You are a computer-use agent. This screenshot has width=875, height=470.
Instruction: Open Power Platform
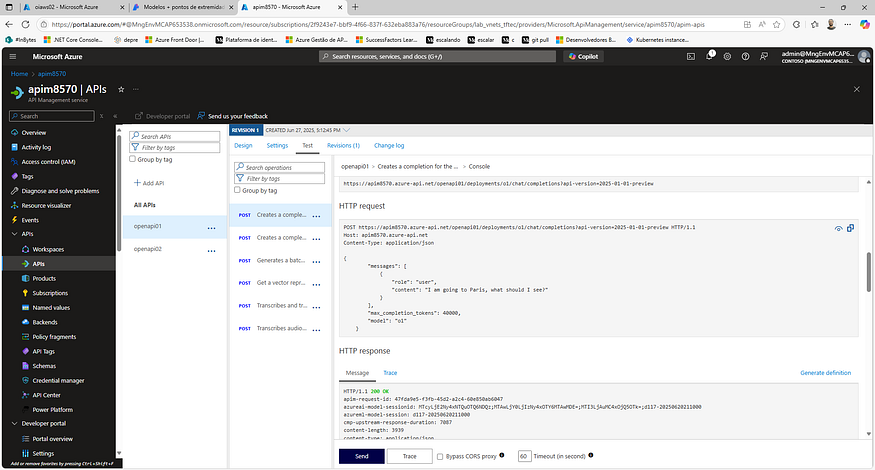pyautogui.click(x=52, y=410)
